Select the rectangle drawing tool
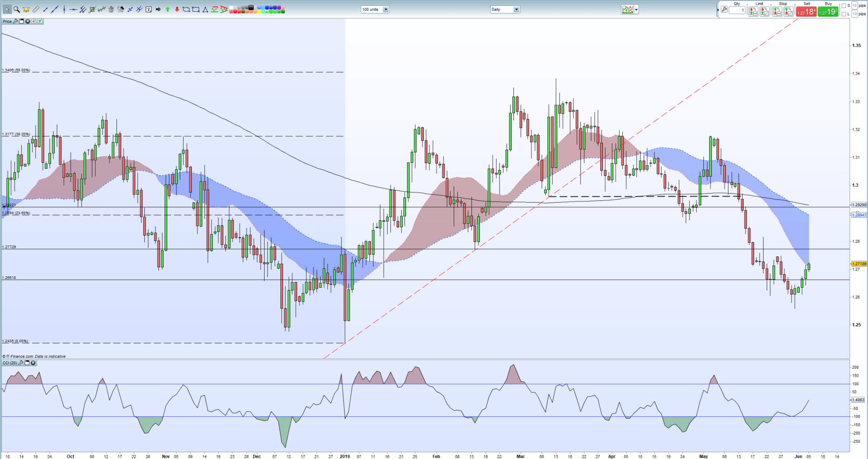This screenshot has height=459, width=868. click(195, 9)
